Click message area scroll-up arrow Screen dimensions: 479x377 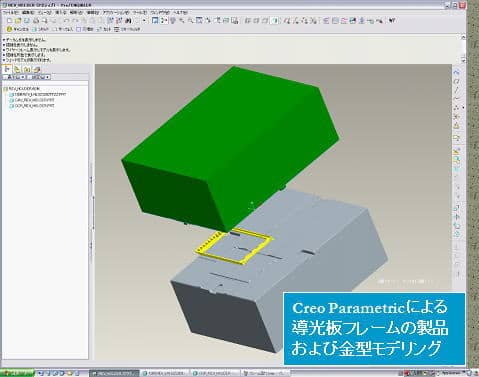(463, 37)
